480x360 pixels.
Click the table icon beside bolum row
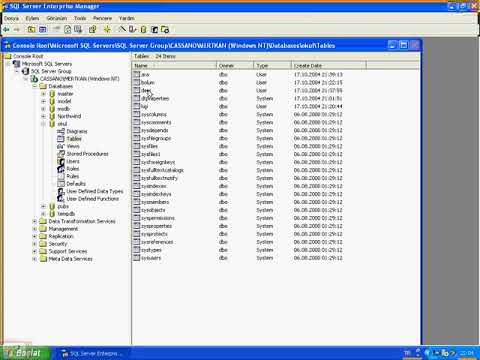(x=136, y=82)
